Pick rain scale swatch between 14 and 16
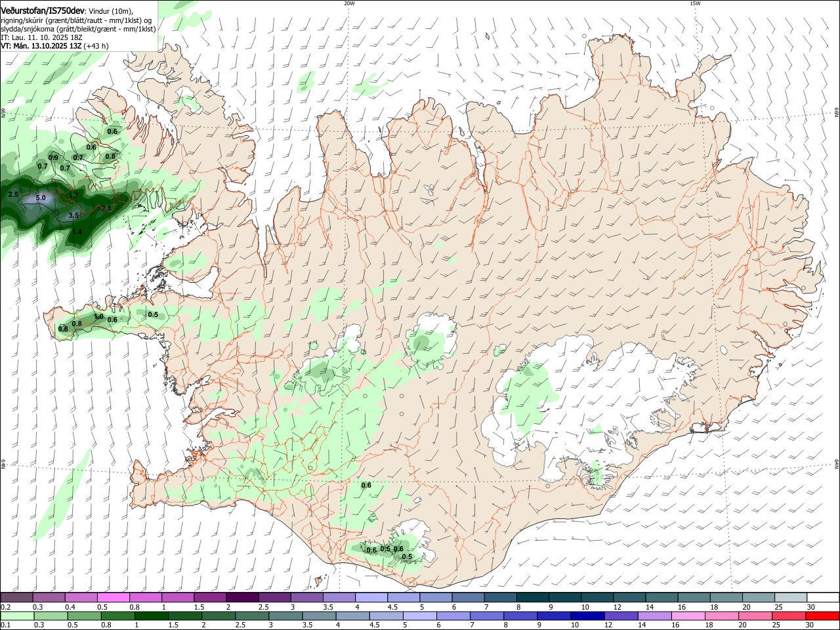This screenshot has height=630, width=840. 654,616
